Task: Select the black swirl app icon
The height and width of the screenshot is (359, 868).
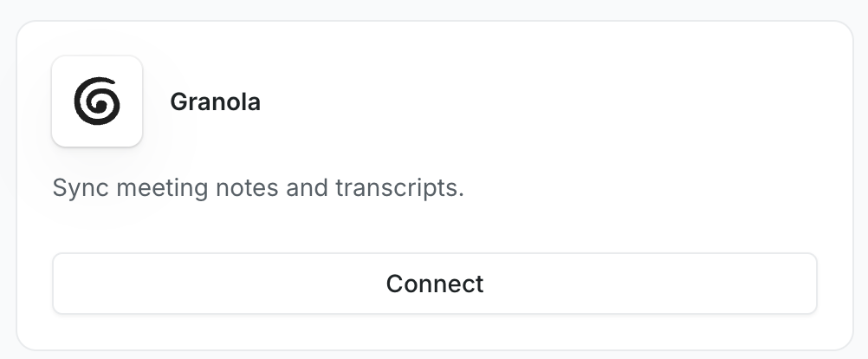Action: click(97, 101)
